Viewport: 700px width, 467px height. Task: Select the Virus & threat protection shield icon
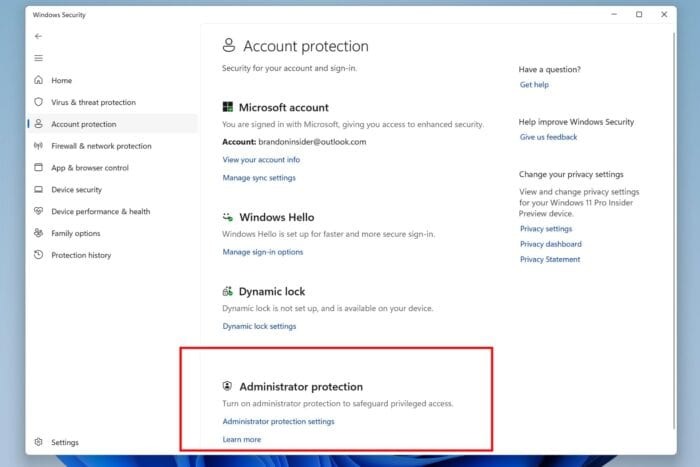coord(39,102)
